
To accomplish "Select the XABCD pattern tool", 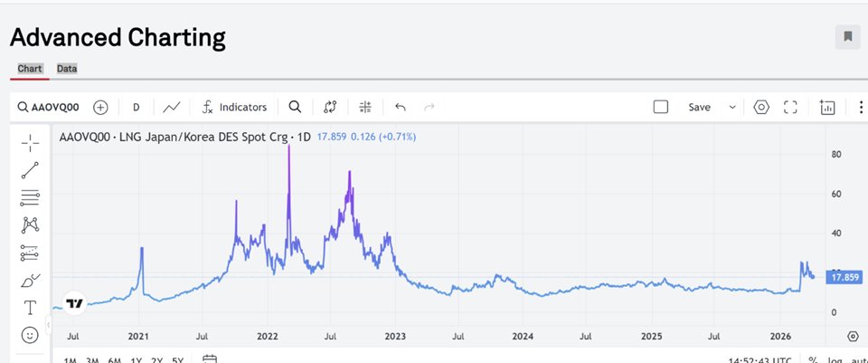I will [x=30, y=225].
